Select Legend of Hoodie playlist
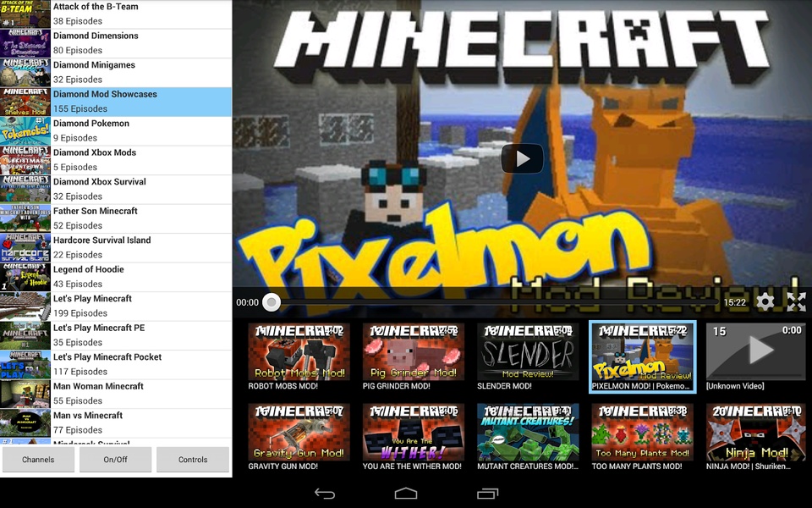812x508 pixels. pyautogui.click(x=116, y=277)
